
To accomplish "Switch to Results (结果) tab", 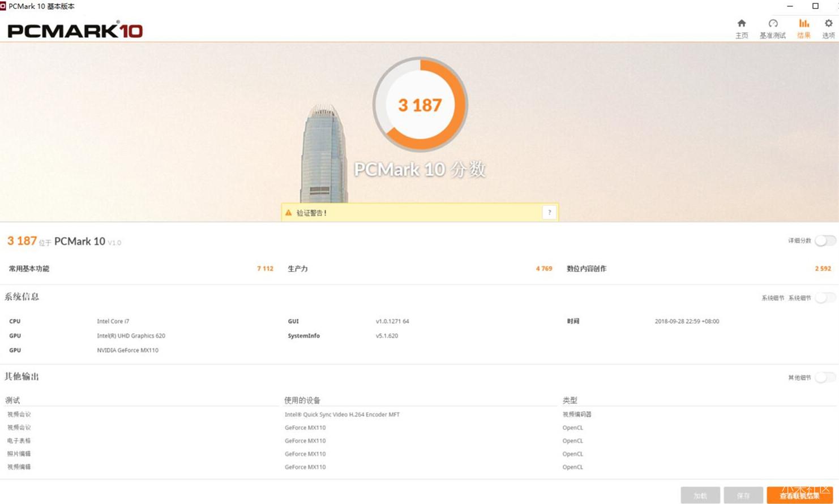I will click(x=804, y=28).
